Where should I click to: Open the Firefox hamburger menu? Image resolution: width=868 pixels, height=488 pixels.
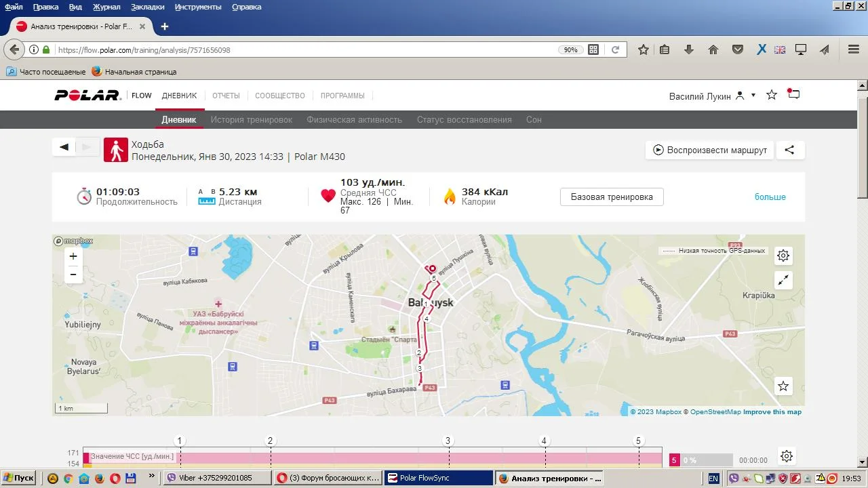[x=854, y=49]
